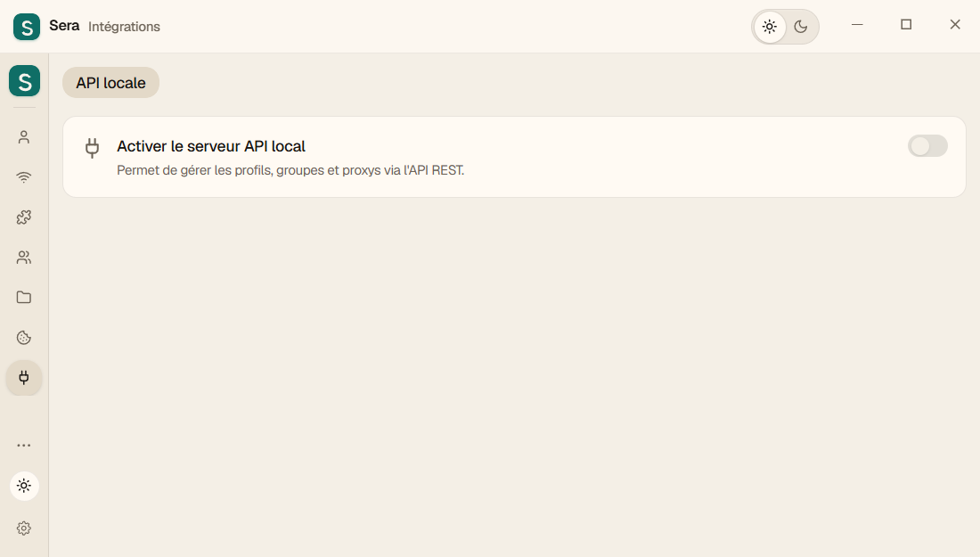Screen dimensions: 980x557
Task: Open the three-dots more menu in sidebar
Action: click(24, 445)
